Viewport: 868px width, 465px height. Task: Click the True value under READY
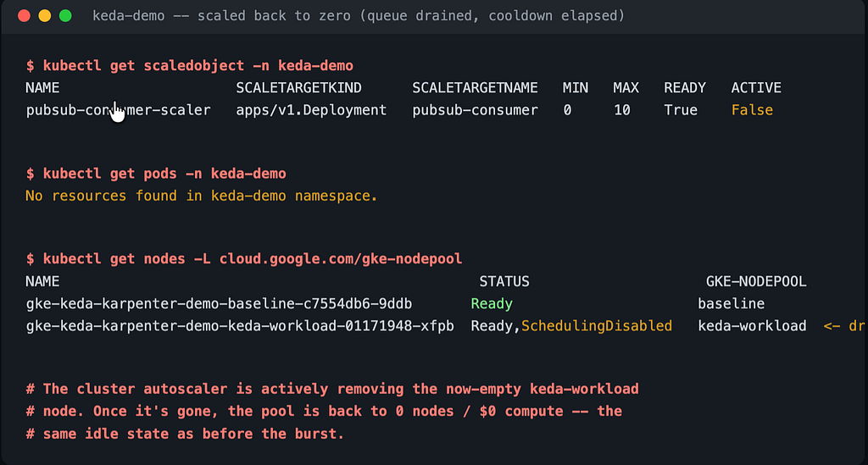pos(681,110)
